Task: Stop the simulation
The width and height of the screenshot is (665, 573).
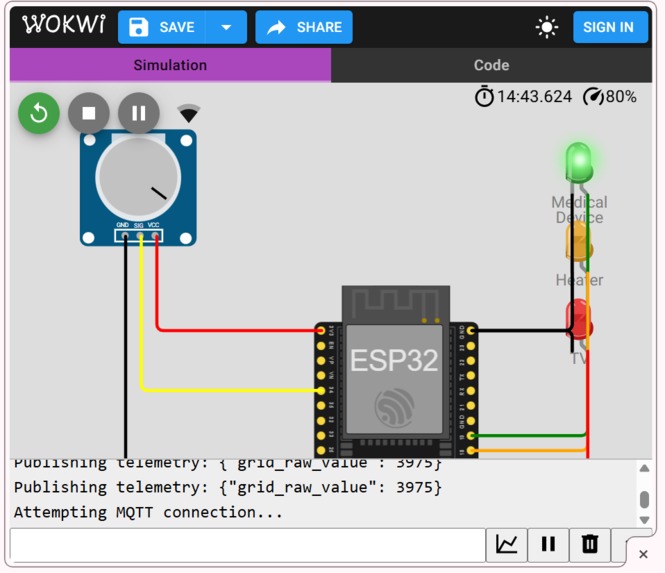Action: (x=89, y=113)
